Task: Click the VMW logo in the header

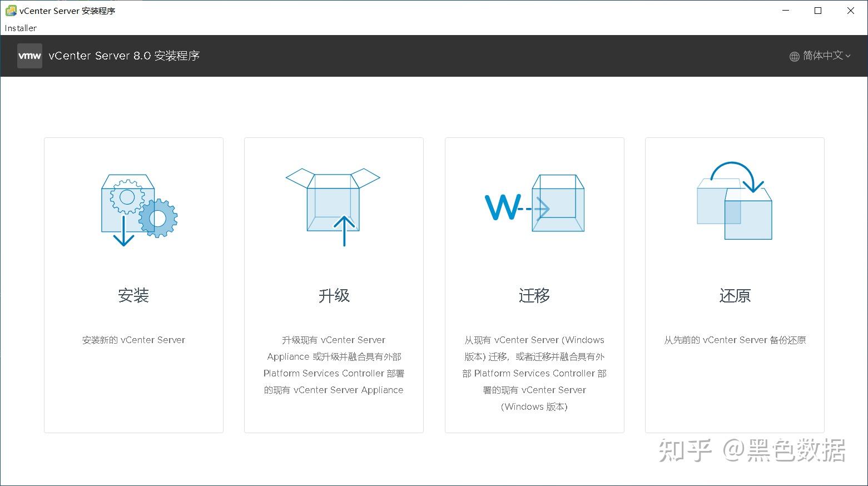Action: tap(29, 56)
